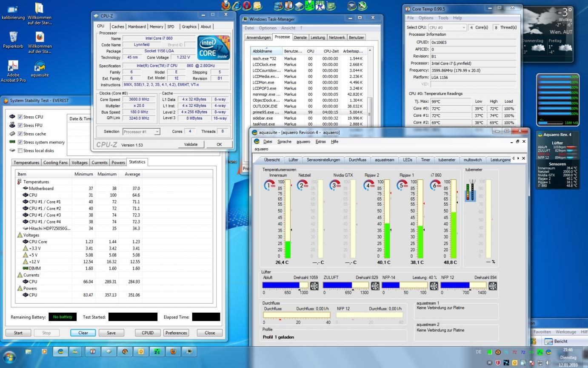Collapse the Temperatures group in Statistics
The width and height of the screenshot is (588, 368).
[36, 182]
